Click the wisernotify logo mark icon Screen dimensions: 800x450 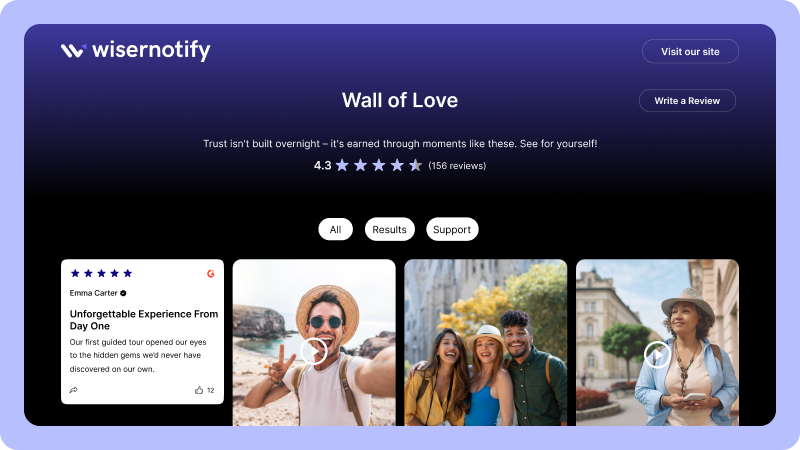[73, 51]
